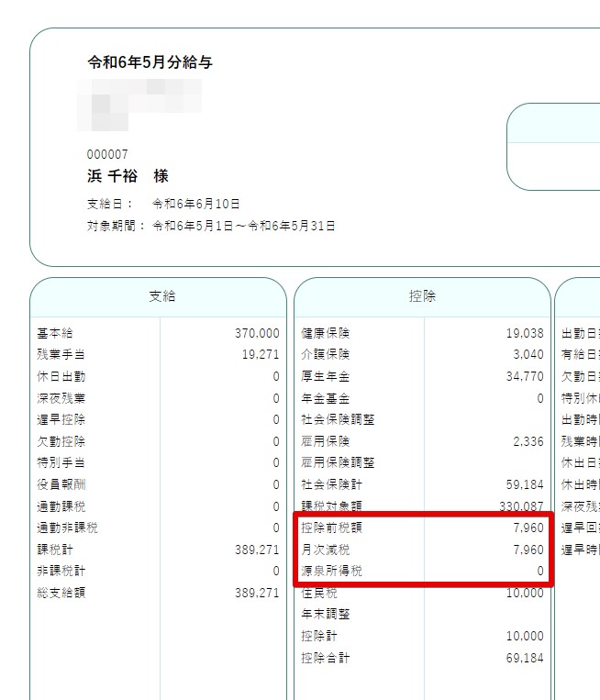Click the 月次減税 label

click(x=325, y=550)
